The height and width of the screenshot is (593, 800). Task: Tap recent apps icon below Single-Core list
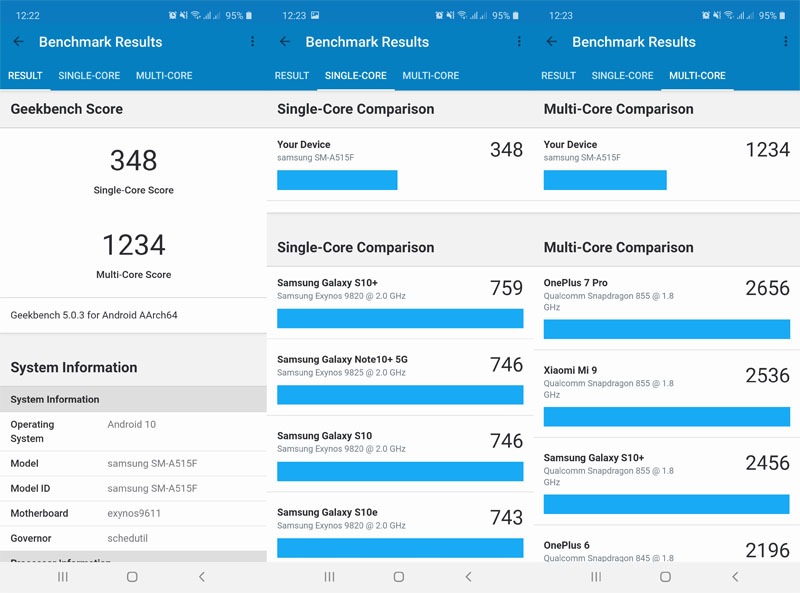click(x=330, y=577)
